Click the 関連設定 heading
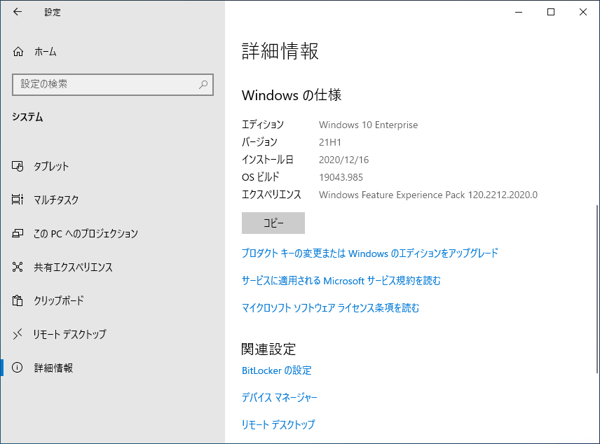The height and width of the screenshot is (444, 600). point(269,349)
